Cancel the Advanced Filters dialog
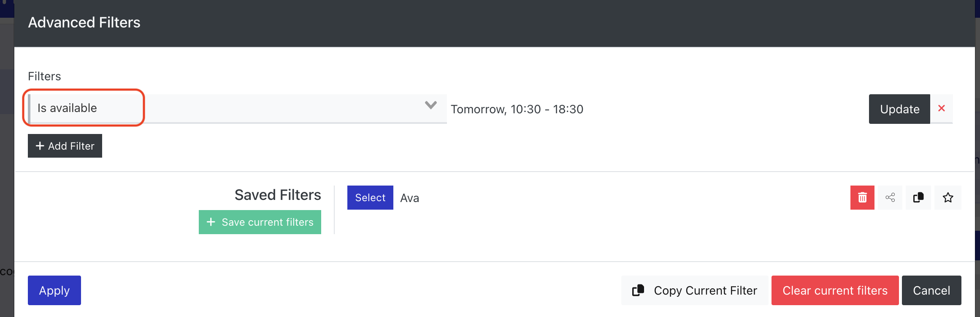The image size is (980, 317). (931, 290)
